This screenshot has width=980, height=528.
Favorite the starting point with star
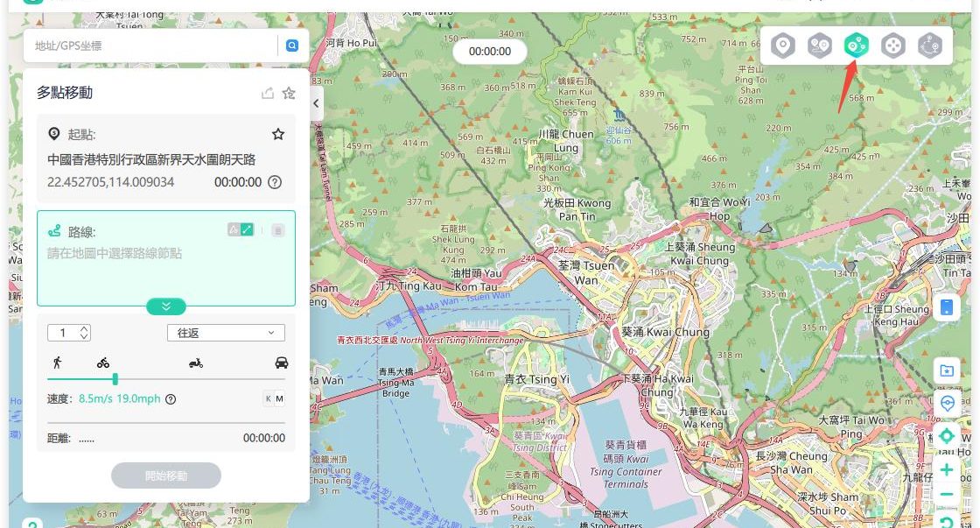[278, 134]
